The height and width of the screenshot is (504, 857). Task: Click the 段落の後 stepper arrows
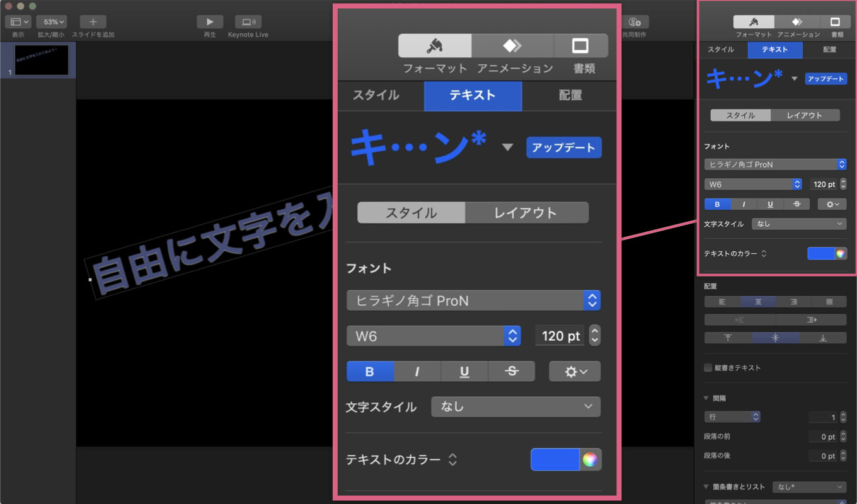pos(843,455)
